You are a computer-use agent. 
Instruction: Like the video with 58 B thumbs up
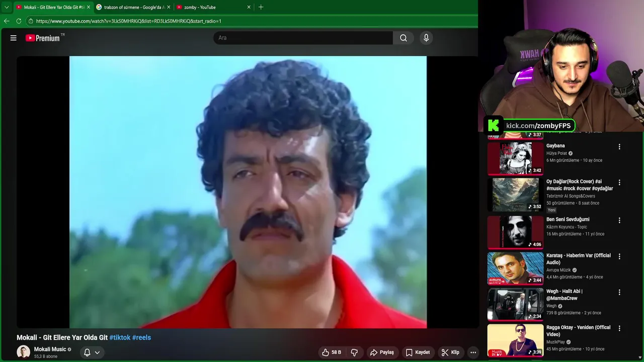[332, 352]
